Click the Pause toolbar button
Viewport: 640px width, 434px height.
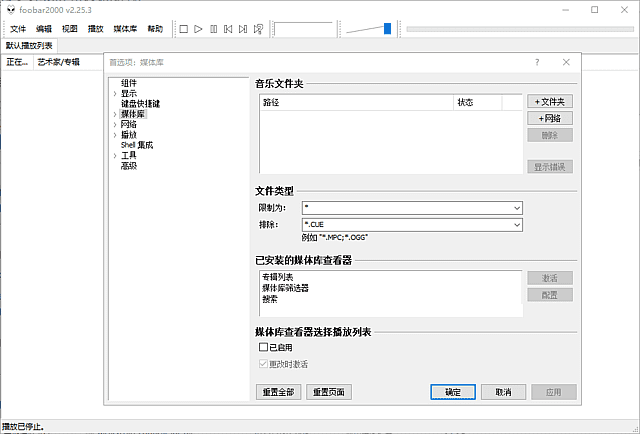pos(213,29)
